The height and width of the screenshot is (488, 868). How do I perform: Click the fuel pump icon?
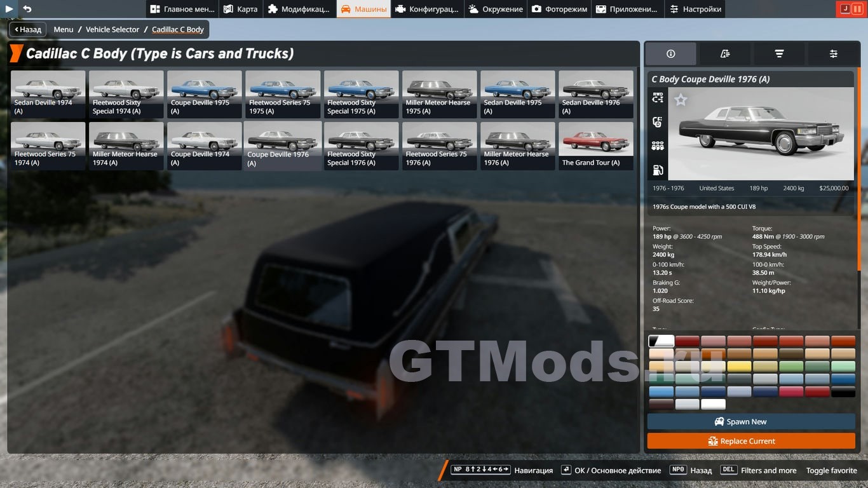(x=658, y=170)
